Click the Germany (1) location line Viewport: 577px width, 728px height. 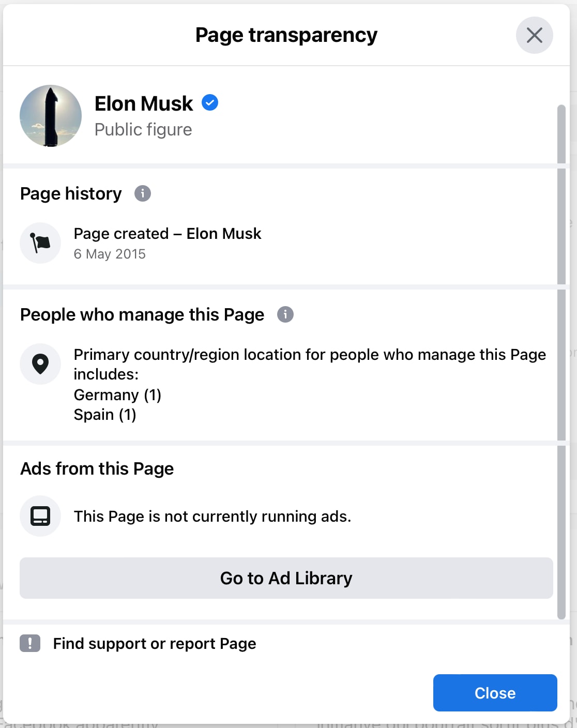[x=117, y=395]
